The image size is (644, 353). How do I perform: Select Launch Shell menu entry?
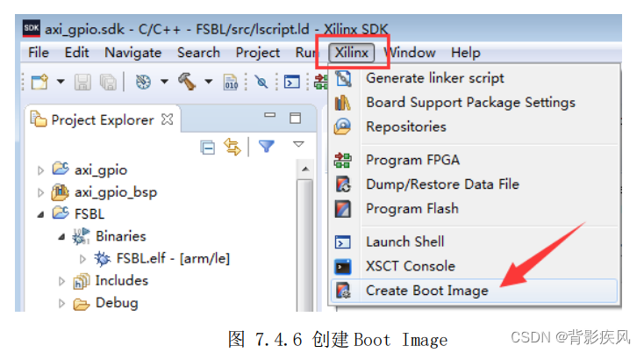click(x=475, y=241)
